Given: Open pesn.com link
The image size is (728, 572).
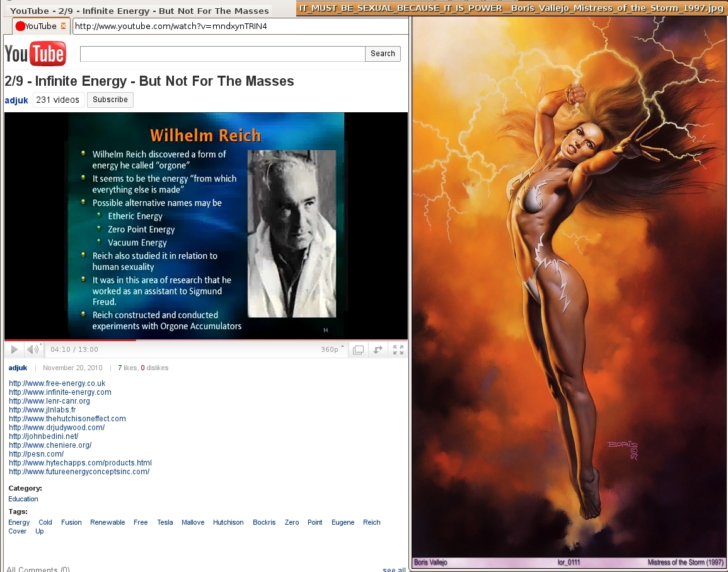Looking at the screenshot, I should 36,454.
